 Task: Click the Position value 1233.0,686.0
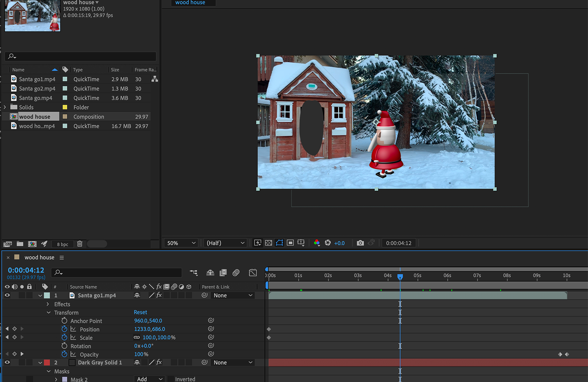click(150, 329)
